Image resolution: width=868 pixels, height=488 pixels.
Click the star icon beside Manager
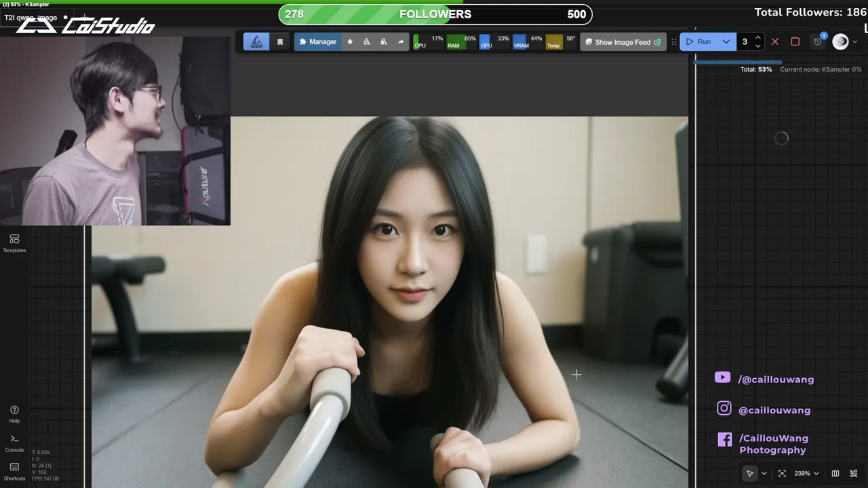(x=350, y=42)
